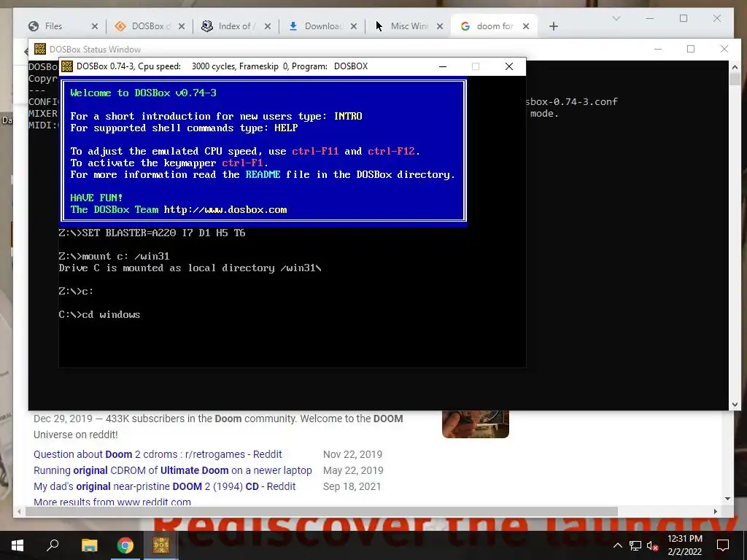This screenshot has width=747, height=560.
Task: Open the Index of browser tab
Action: tap(237, 26)
